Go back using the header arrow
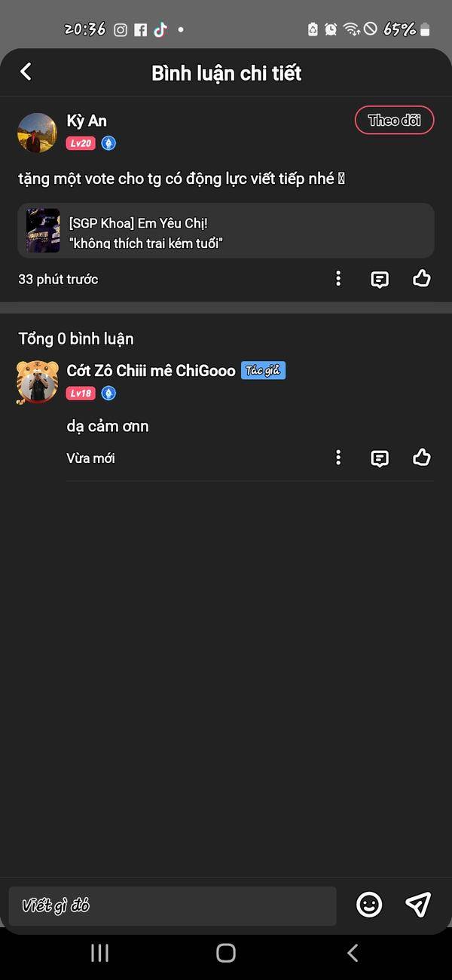 pyautogui.click(x=26, y=72)
